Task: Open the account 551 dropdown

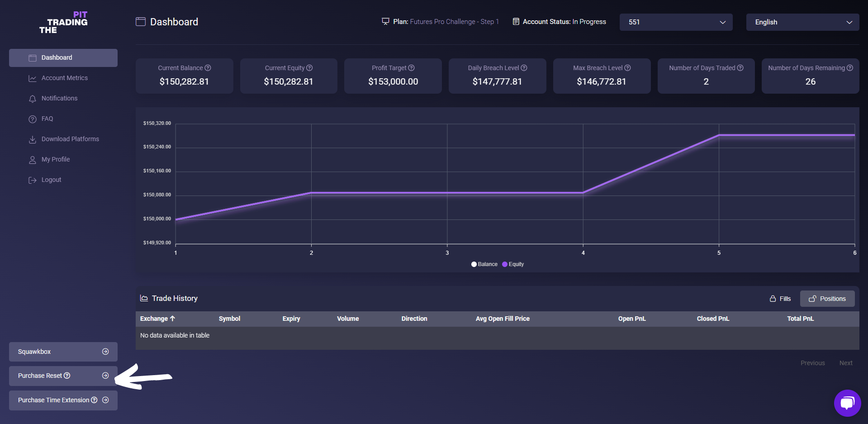Action: click(676, 22)
